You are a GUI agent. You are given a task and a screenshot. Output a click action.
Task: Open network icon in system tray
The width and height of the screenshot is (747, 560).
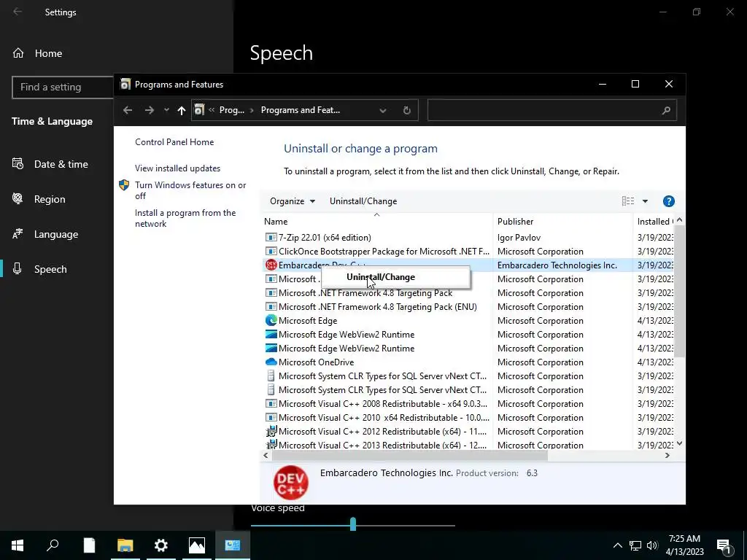point(635,545)
